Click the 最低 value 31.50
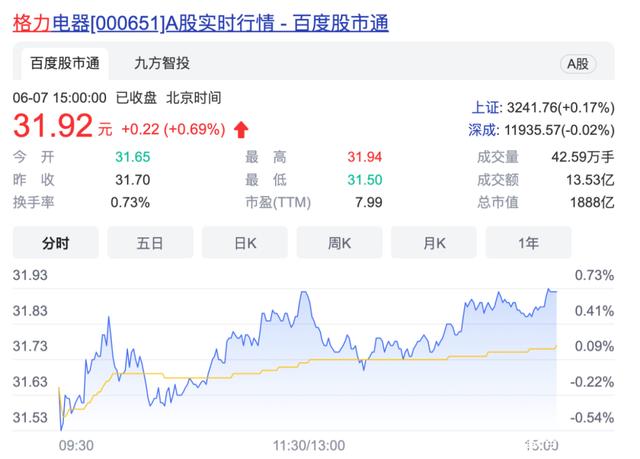Viewport: 640px width, 459px height. point(364,180)
